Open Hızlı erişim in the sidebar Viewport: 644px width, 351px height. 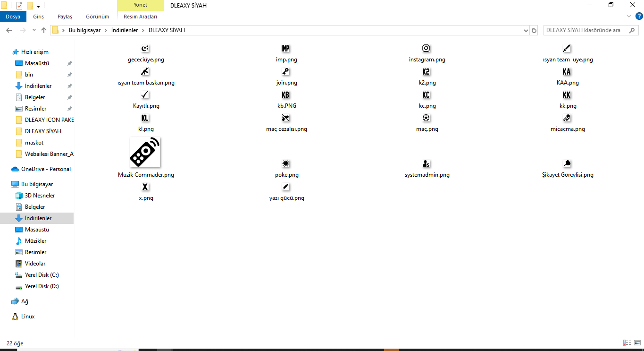[x=35, y=52]
